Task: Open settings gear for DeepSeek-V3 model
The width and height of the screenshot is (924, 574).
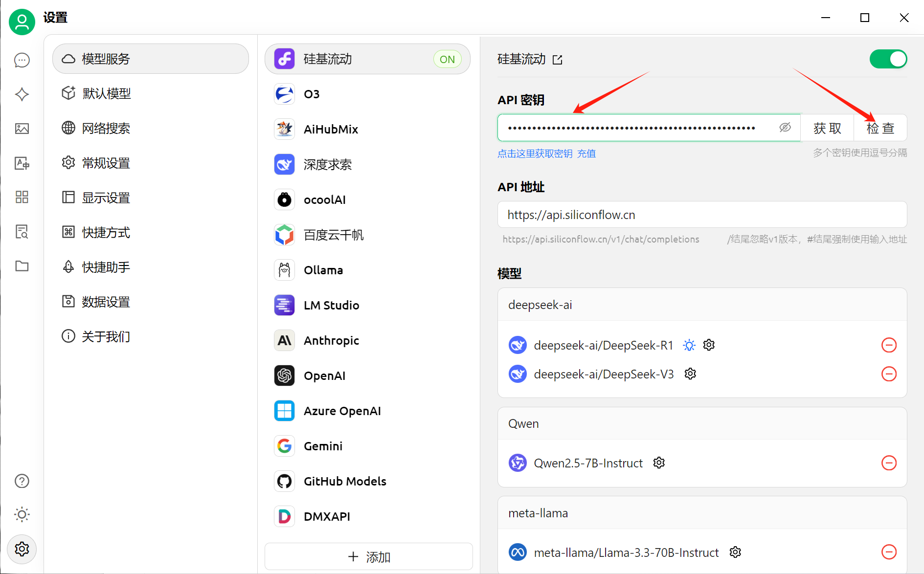Action: click(x=690, y=374)
